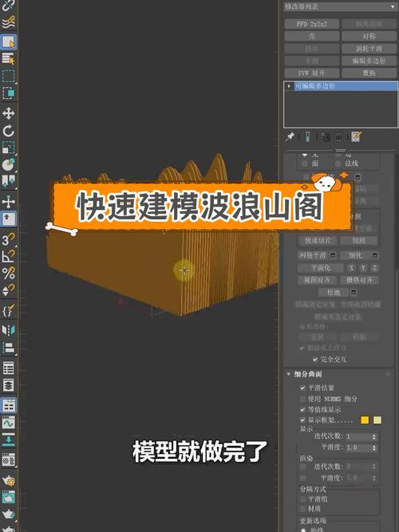Choose the Rectangular Selection Region tool
Image resolution: width=399 pixels, height=532 pixels.
tap(9, 76)
